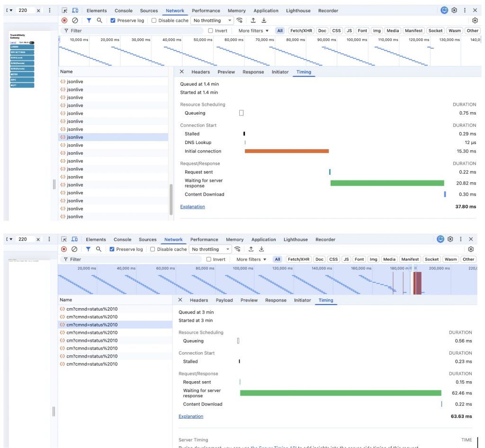Open network conditions wifi icon in upper toolbar
This screenshot has height=448, width=485.
[240, 20]
